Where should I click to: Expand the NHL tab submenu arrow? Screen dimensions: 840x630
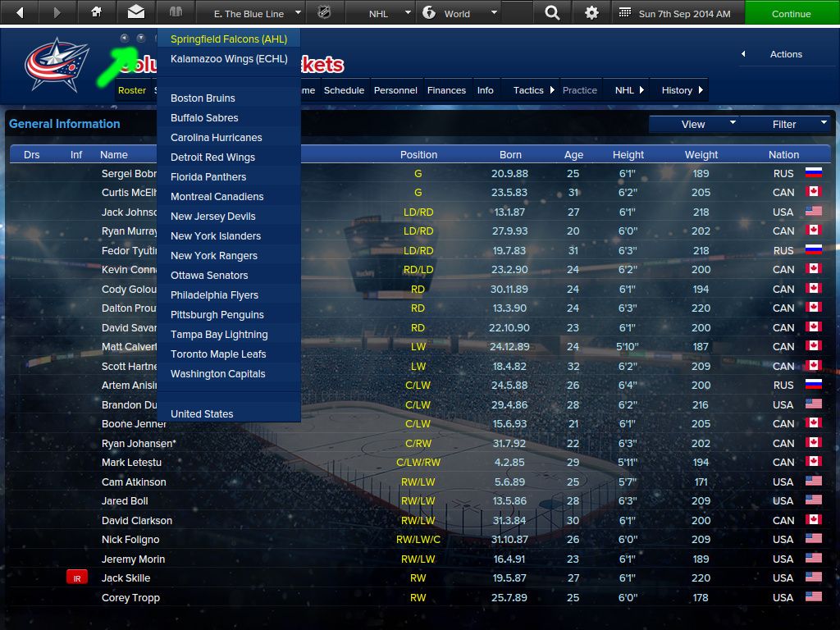[641, 90]
